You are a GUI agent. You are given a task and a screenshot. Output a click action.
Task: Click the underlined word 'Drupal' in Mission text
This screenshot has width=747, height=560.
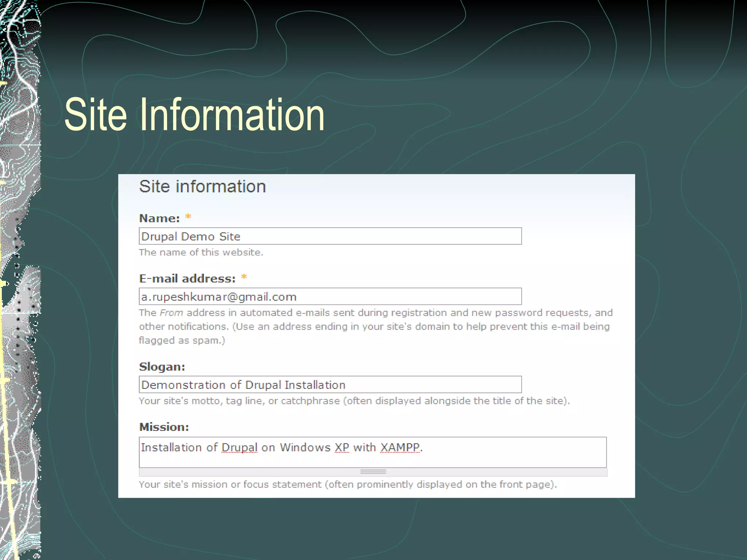[239, 448]
